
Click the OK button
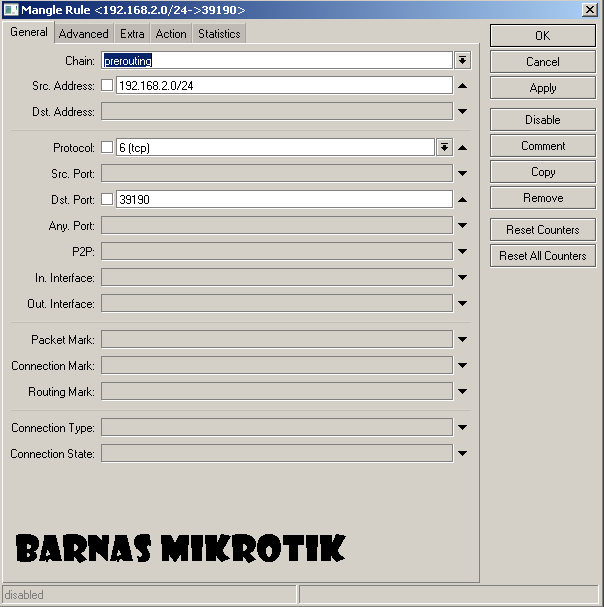click(x=543, y=36)
